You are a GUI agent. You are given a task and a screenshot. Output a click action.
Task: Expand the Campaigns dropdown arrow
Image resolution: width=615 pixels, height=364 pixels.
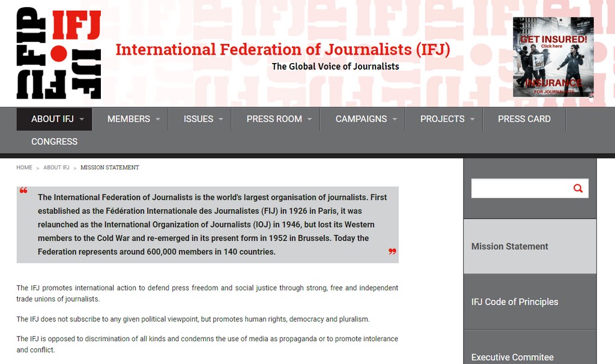point(395,119)
